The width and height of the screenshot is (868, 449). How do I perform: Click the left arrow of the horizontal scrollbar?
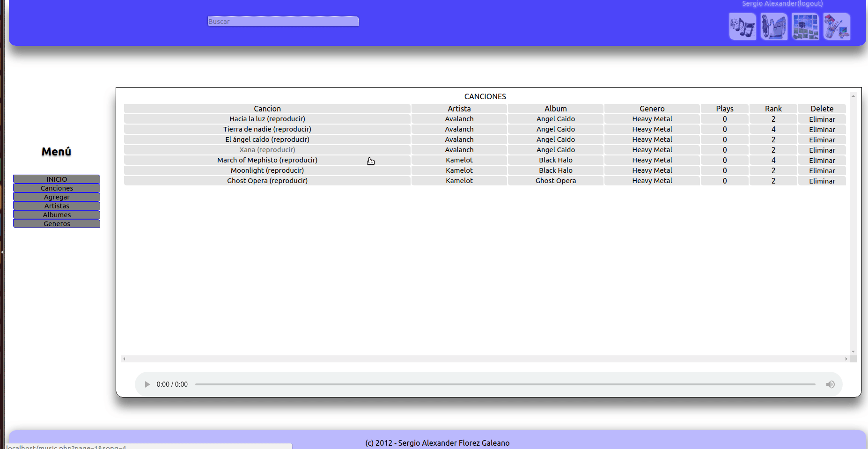click(124, 358)
